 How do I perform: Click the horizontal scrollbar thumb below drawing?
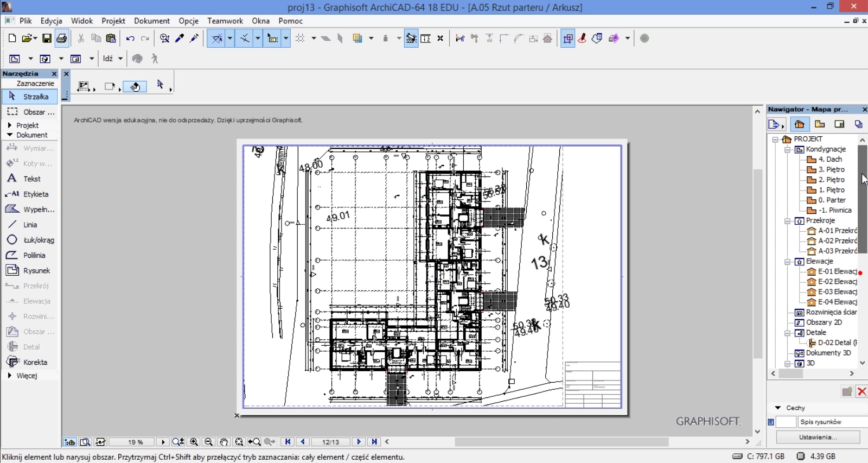tap(561, 442)
